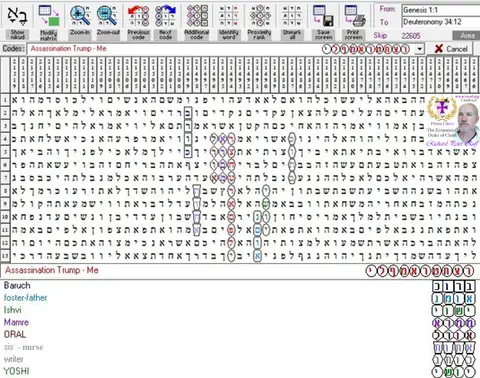Activate the Identify word tool
Image resolution: width=480 pixels, height=378 pixels.
point(229,21)
